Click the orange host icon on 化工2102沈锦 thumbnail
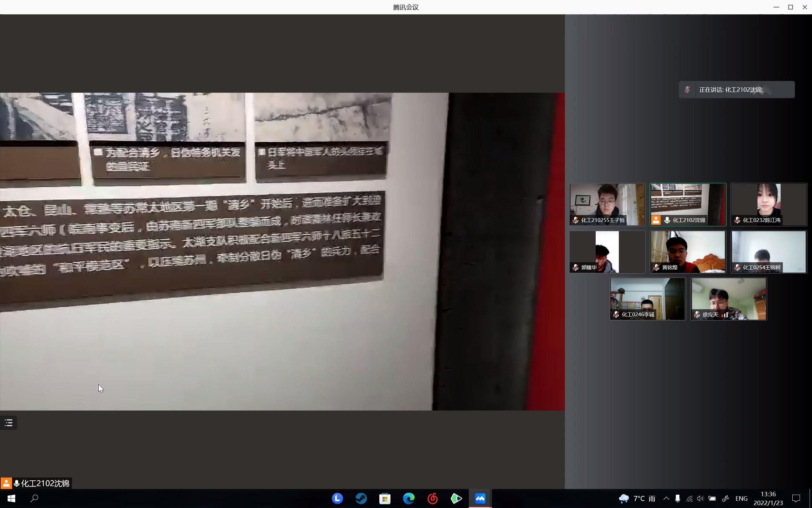This screenshot has height=508, width=812. pos(656,220)
